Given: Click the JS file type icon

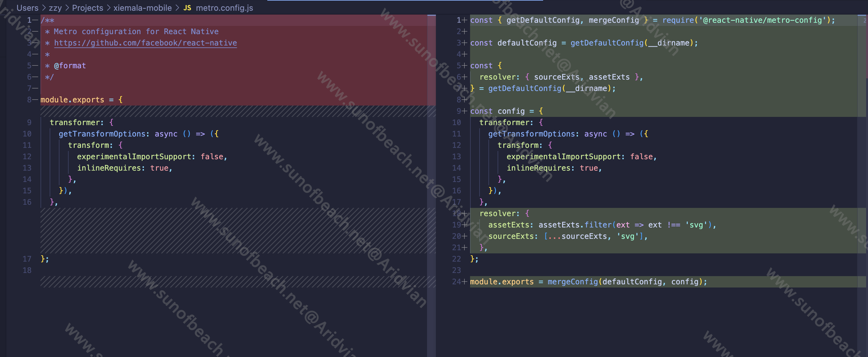Looking at the screenshot, I should point(187,8).
